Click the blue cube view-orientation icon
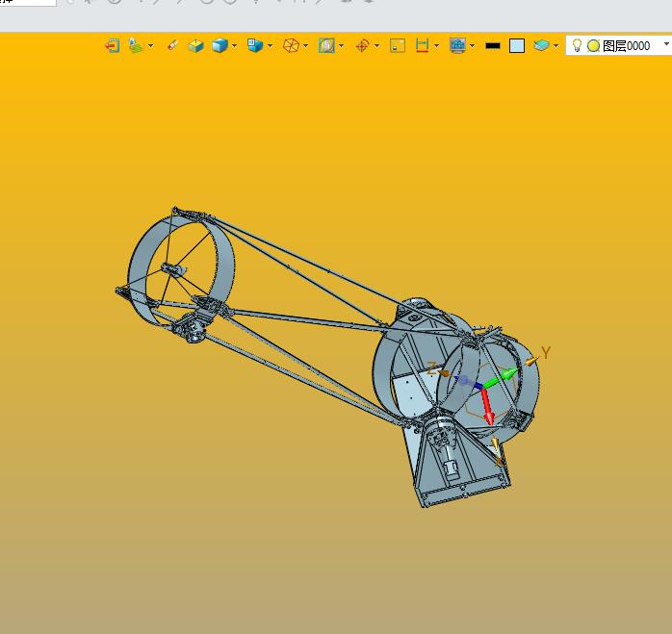This screenshot has height=634, width=672. [255, 45]
